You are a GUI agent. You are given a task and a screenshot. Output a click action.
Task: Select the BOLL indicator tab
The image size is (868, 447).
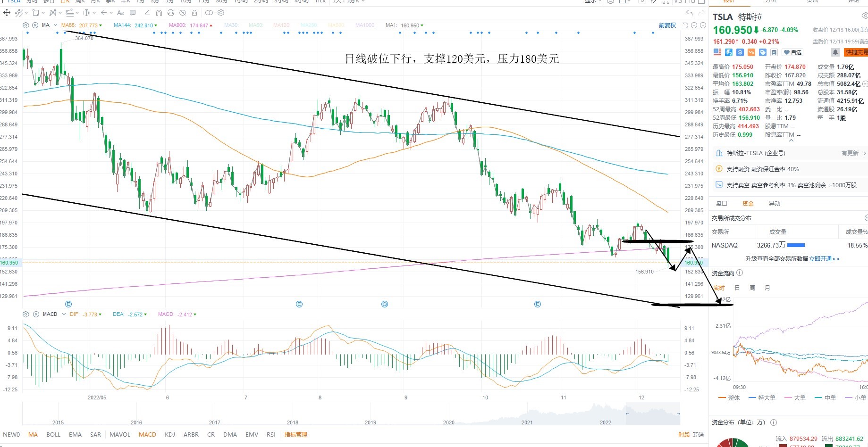(53, 435)
